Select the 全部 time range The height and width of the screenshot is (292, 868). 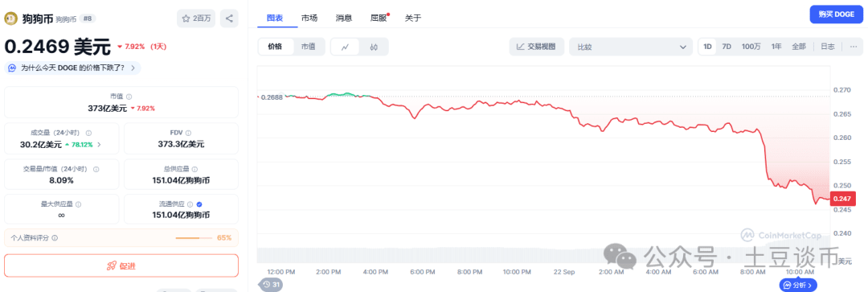799,47
